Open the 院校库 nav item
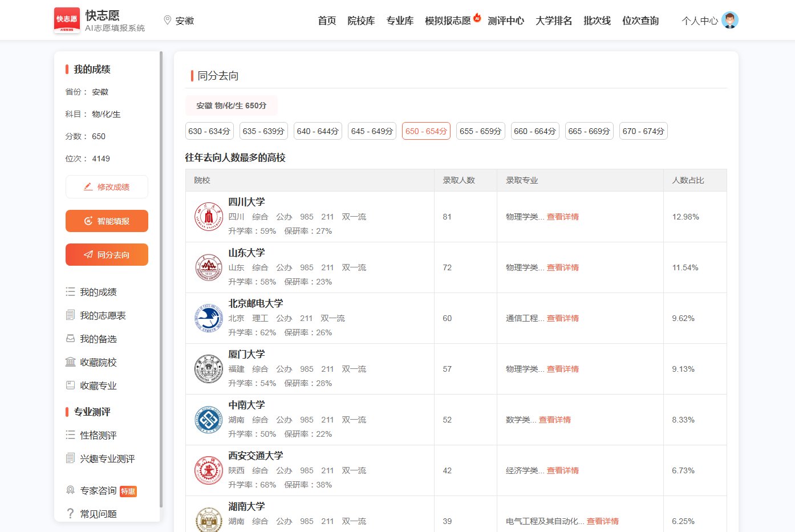Screen dimensions: 795x532 point(361,21)
